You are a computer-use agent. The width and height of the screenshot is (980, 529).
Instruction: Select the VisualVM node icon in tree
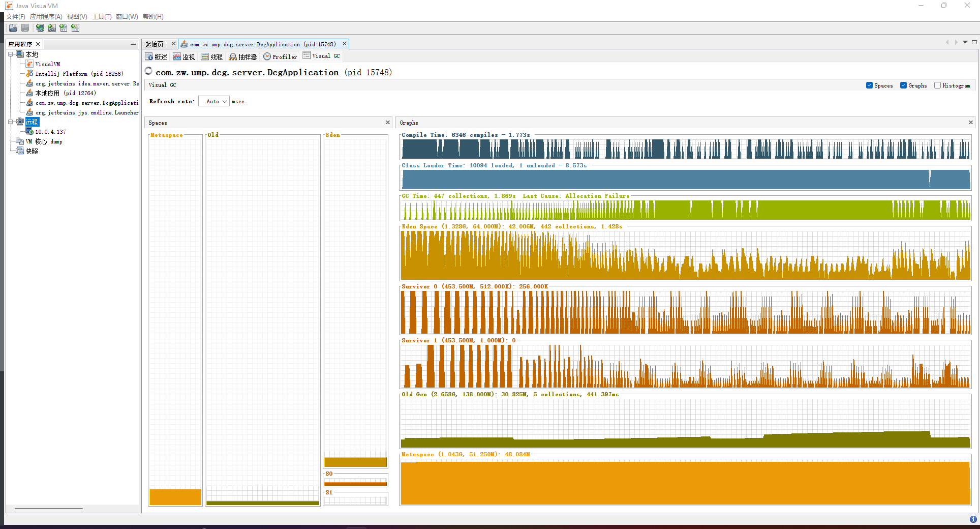[x=29, y=64]
